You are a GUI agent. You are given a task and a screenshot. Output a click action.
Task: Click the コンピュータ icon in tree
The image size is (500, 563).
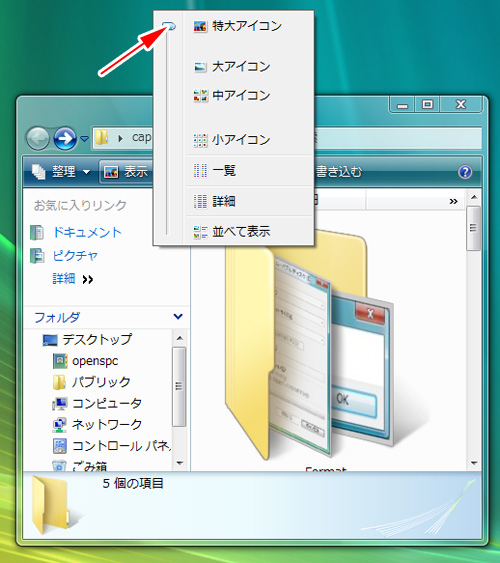click(60, 404)
